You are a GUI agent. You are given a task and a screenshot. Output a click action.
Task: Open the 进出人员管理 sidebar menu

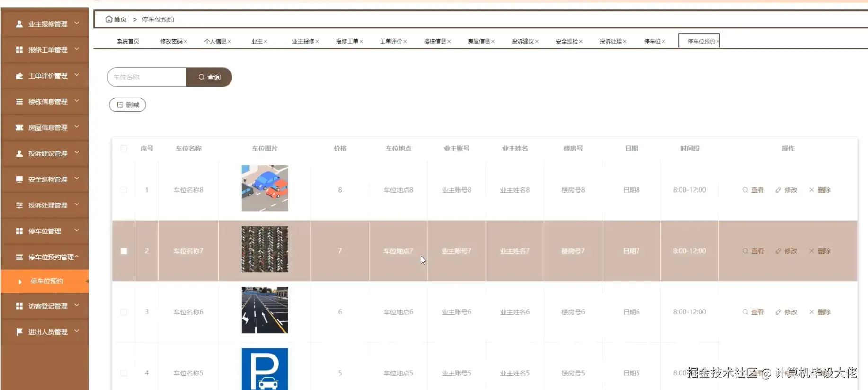45,332
